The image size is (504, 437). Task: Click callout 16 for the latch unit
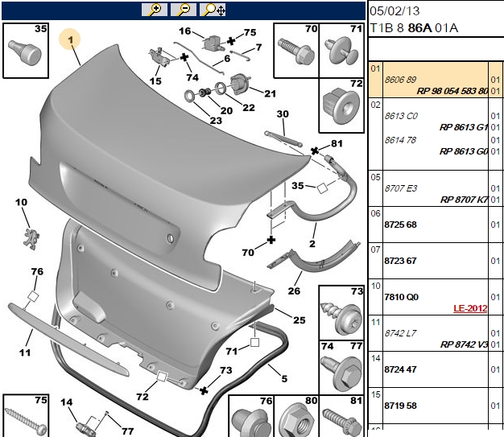pyautogui.click(x=185, y=31)
